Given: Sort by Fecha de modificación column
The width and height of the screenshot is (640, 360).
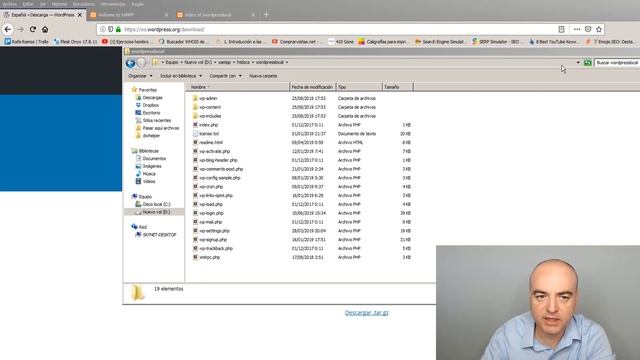Looking at the screenshot, I should coord(312,87).
